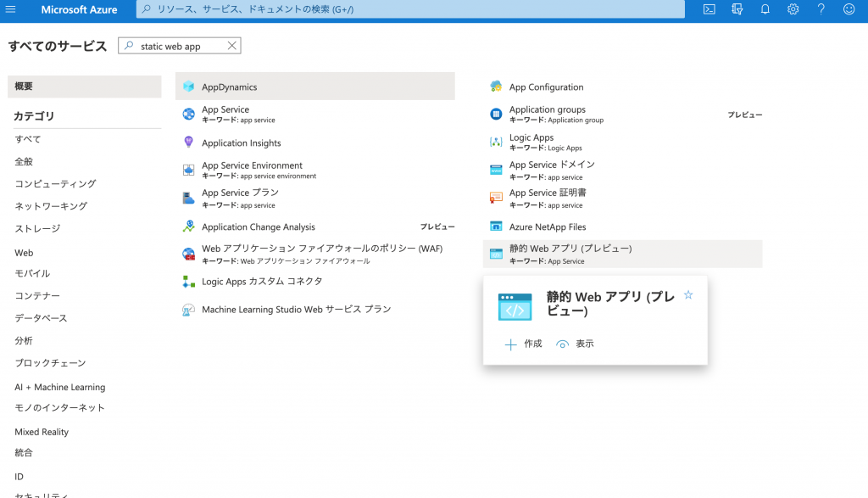Open the directory and subscription filter

(x=737, y=9)
